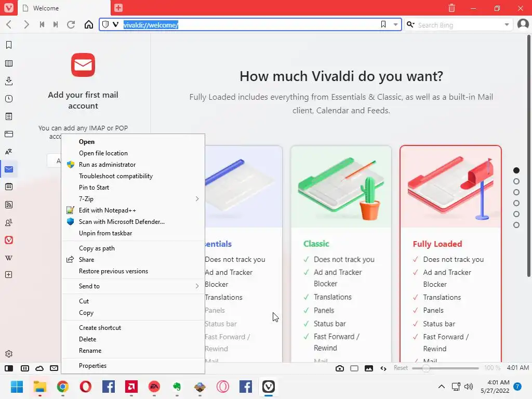Open the Notes panel
532x399 pixels.
point(9,116)
